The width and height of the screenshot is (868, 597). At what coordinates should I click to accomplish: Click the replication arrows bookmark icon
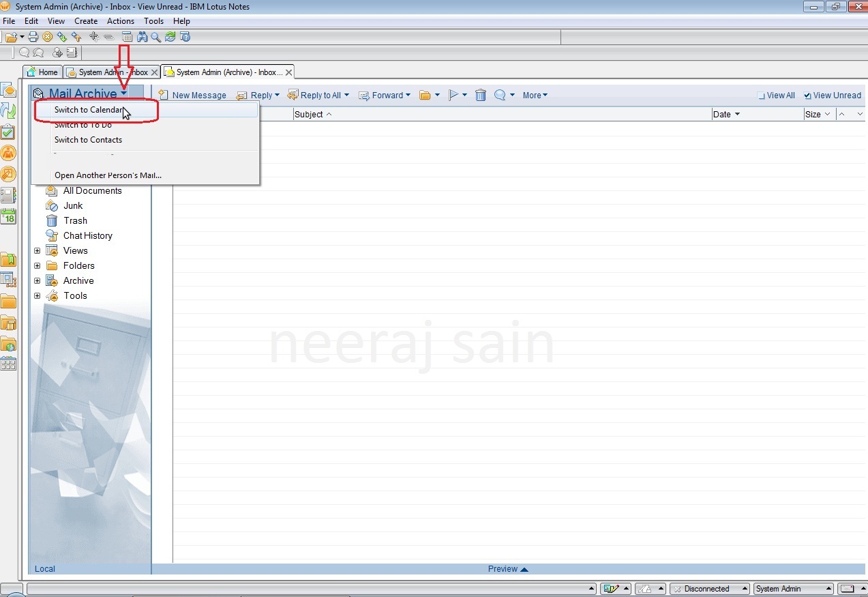[x=8, y=111]
